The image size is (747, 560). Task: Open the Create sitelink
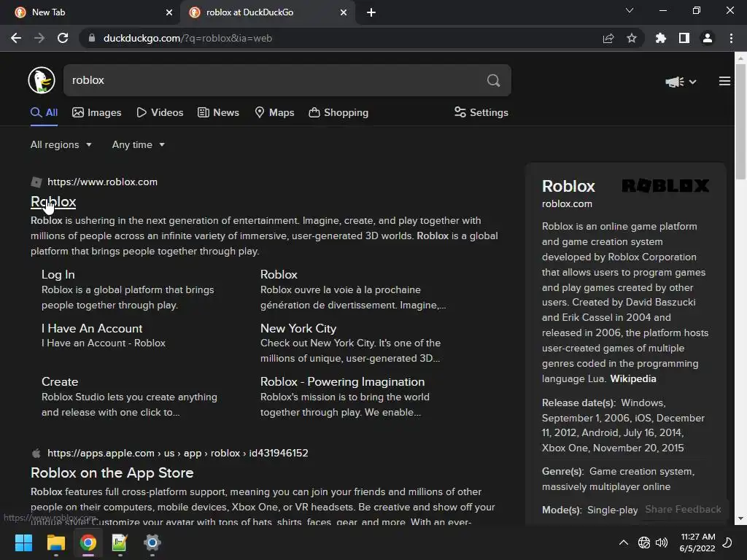pyautogui.click(x=60, y=382)
